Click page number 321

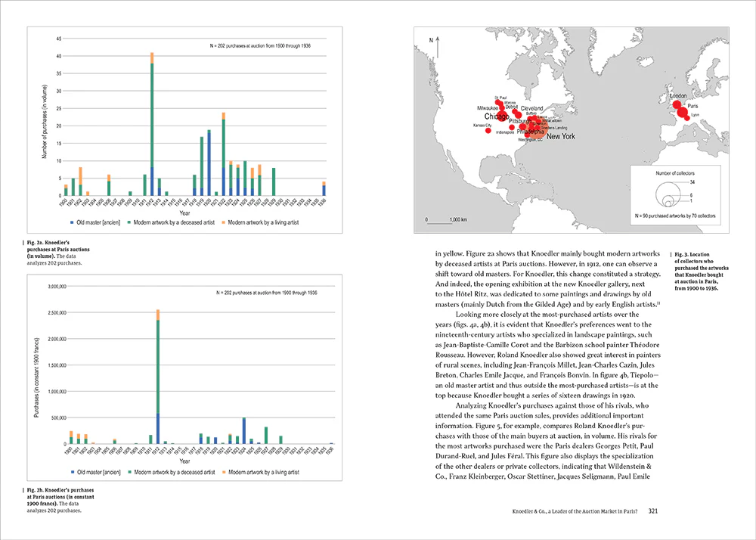[x=655, y=511]
